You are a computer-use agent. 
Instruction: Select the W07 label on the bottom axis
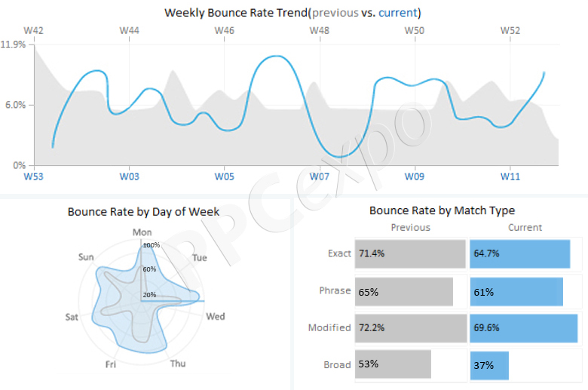coord(320,177)
